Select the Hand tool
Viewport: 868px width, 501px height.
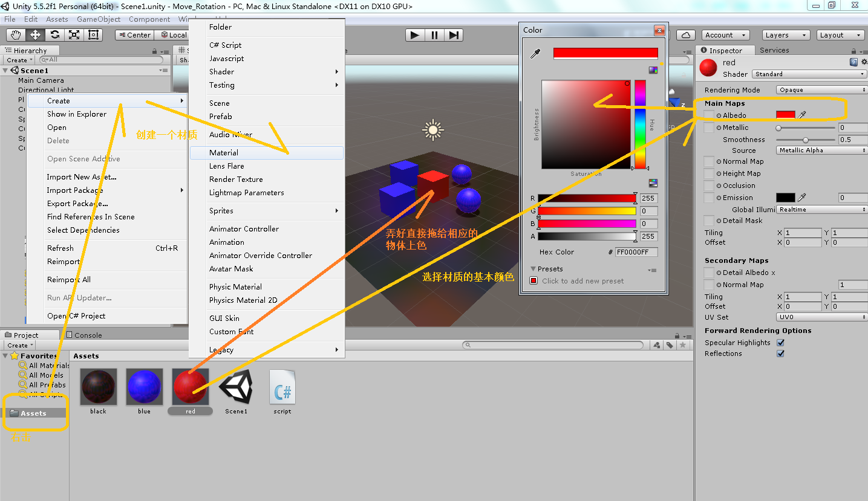16,35
